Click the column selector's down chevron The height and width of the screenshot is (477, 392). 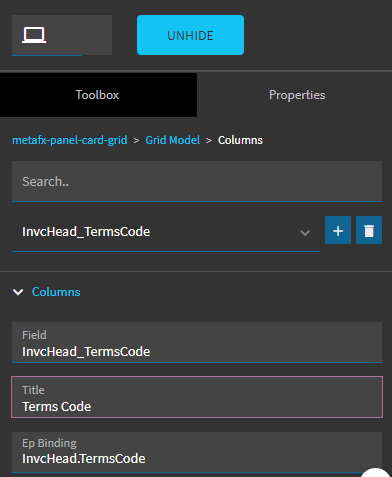[x=305, y=233]
